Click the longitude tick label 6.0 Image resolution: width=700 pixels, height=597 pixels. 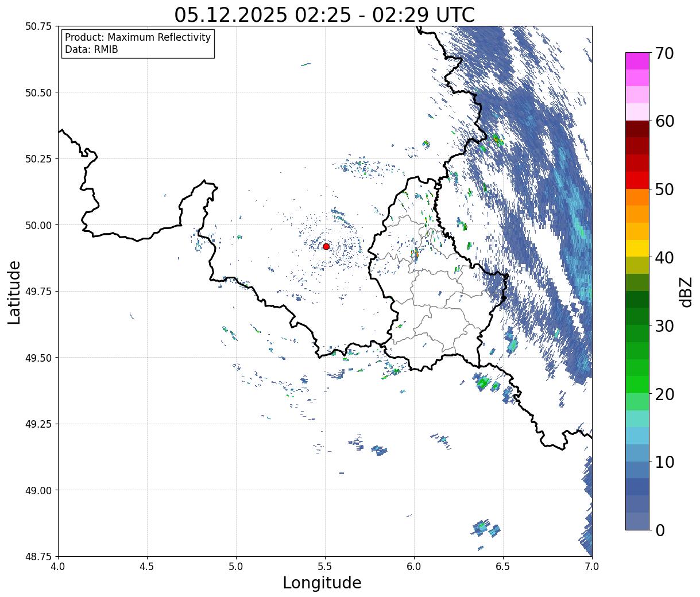pyautogui.click(x=414, y=567)
